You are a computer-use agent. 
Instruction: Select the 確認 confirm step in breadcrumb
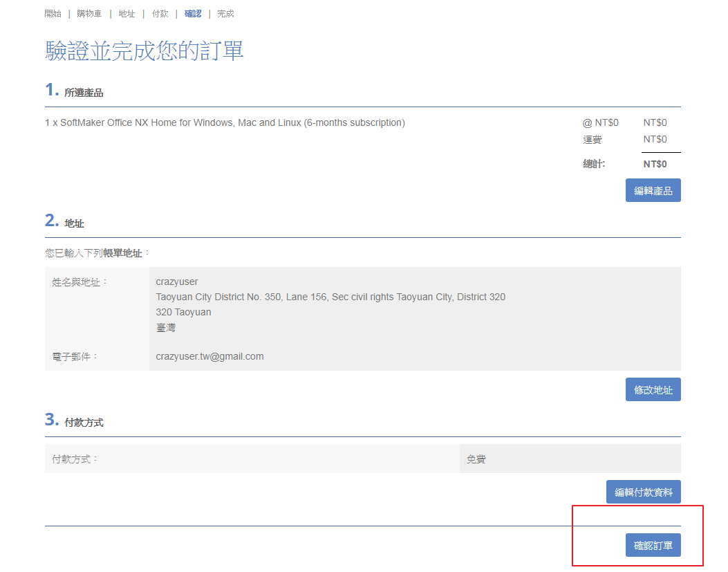coord(193,13)
